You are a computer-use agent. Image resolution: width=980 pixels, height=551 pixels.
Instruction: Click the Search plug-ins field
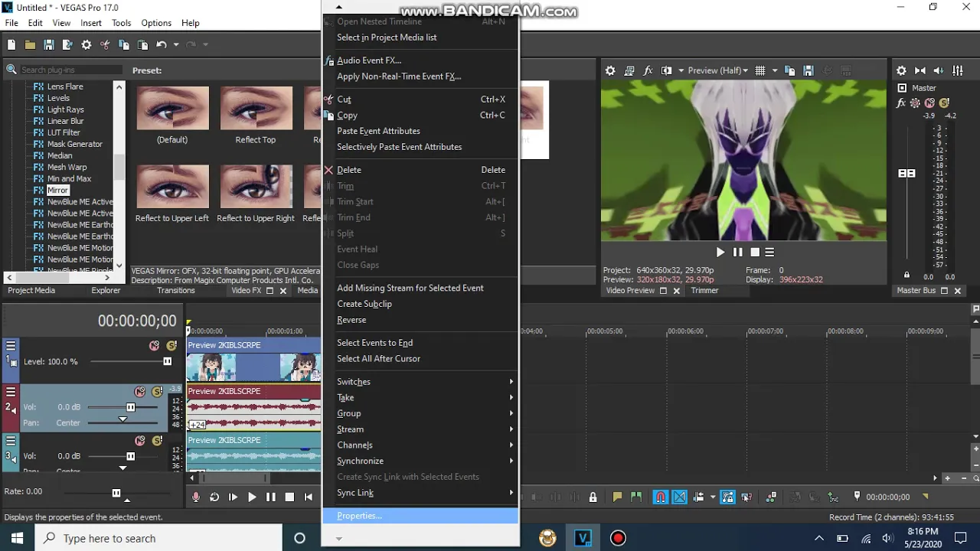pyautogui.click(x=70, y=70)
